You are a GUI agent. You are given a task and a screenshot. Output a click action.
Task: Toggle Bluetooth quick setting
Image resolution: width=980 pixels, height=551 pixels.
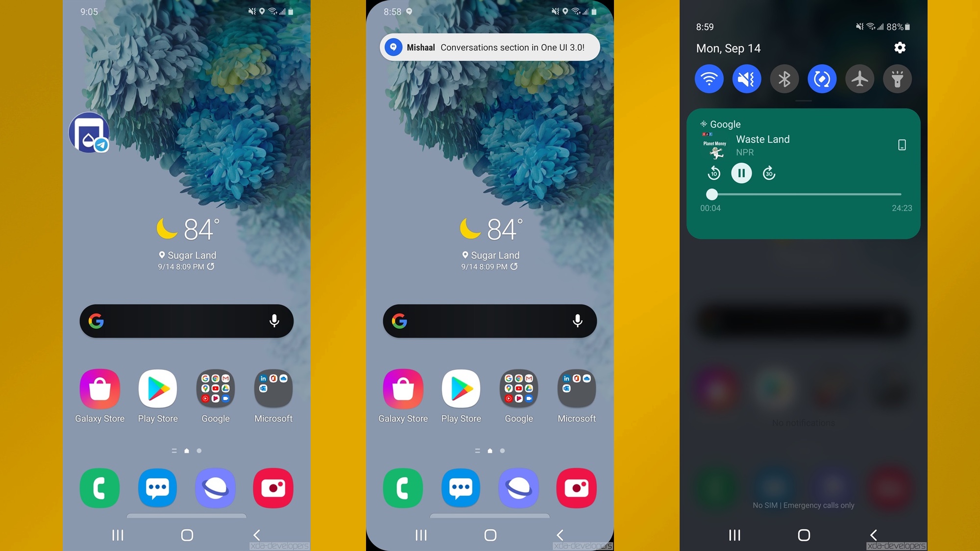tap(784, 79)
